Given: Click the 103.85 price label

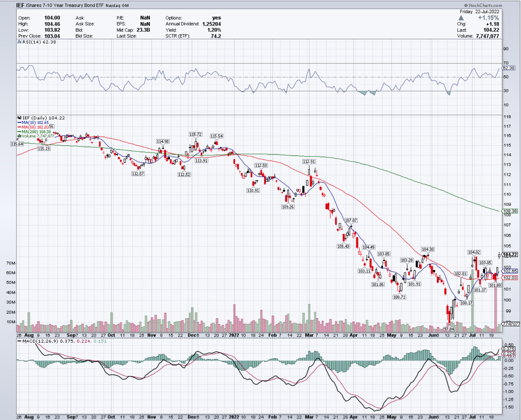Looking at the screenshot, I should pos(384,254).
